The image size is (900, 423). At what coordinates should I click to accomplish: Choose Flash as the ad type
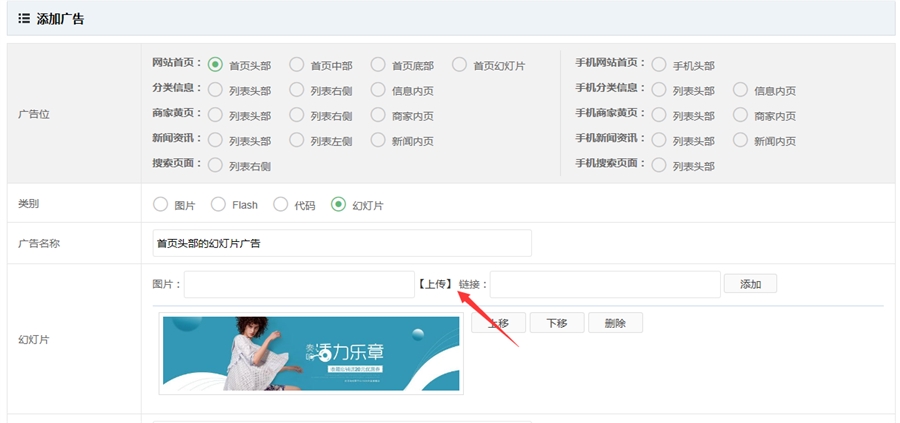tap(218, 205)
